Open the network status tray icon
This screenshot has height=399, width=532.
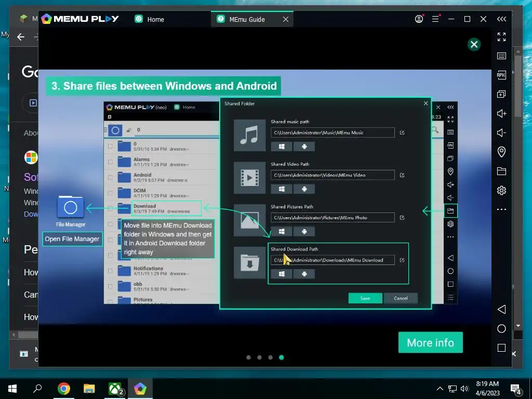(453, 389)
